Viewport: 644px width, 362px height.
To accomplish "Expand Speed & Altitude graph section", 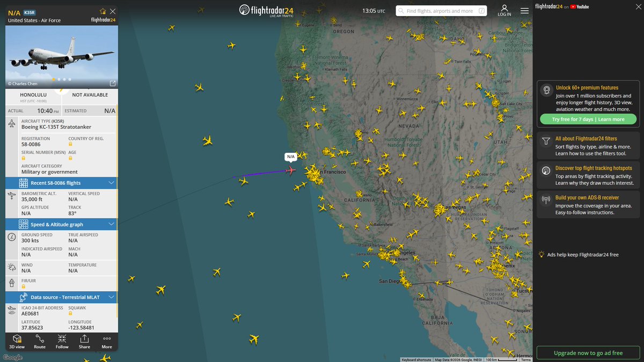I will [x=61, y=224].
